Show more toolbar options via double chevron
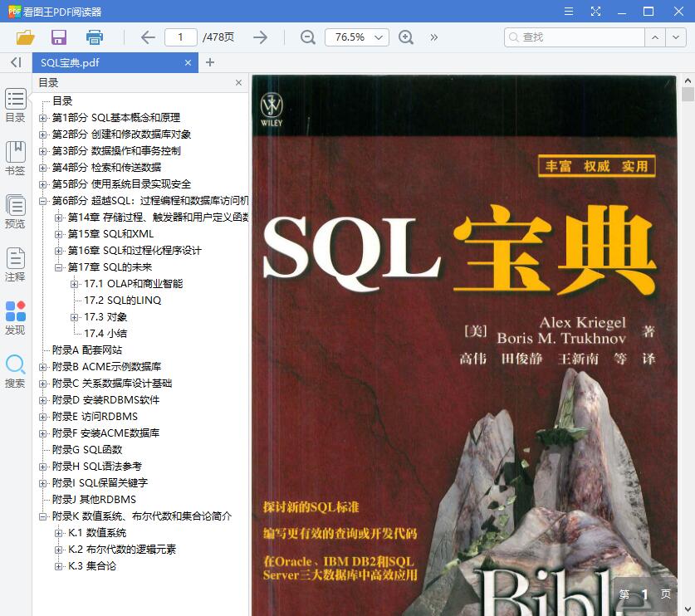Image resolution: width=695 pixels, height=616 pixels. point(434,37)
